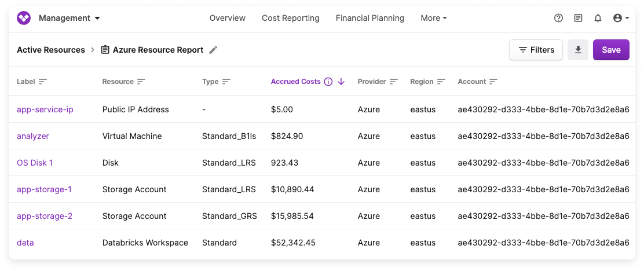Open the help question mark icon
The width and height of the screenshot is (644, 271).
(558, 18)
